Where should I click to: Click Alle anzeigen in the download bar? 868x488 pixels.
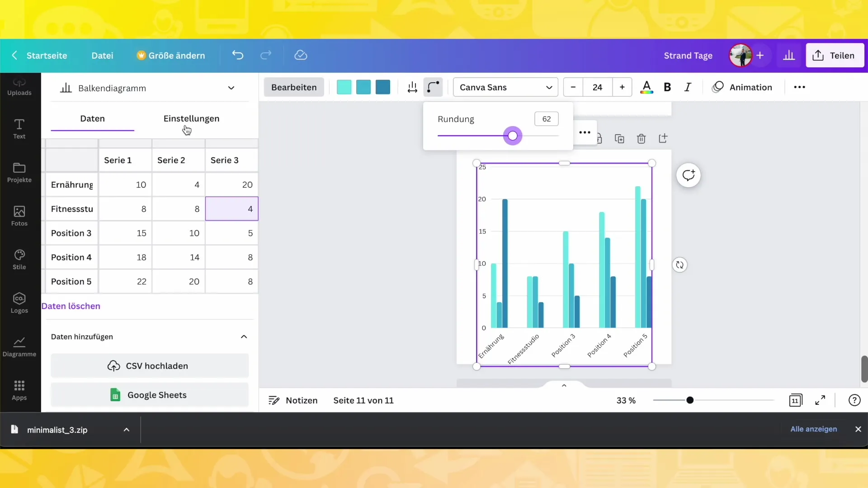click(x=813, y=429)
